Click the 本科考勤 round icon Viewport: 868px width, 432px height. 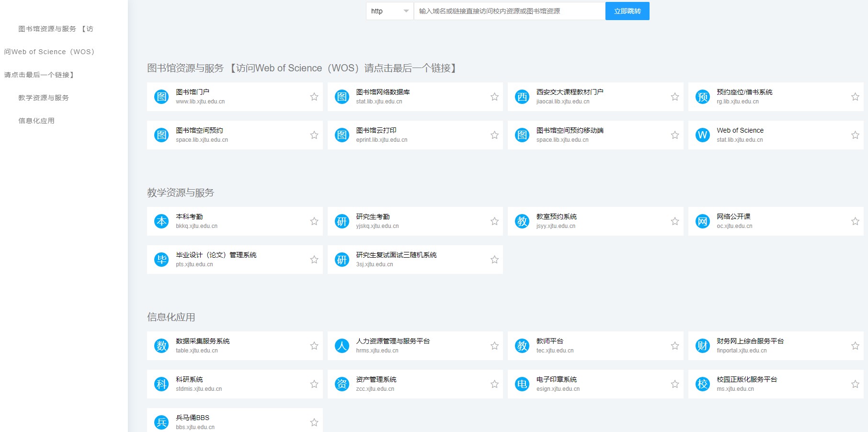(x=161, y=221)
